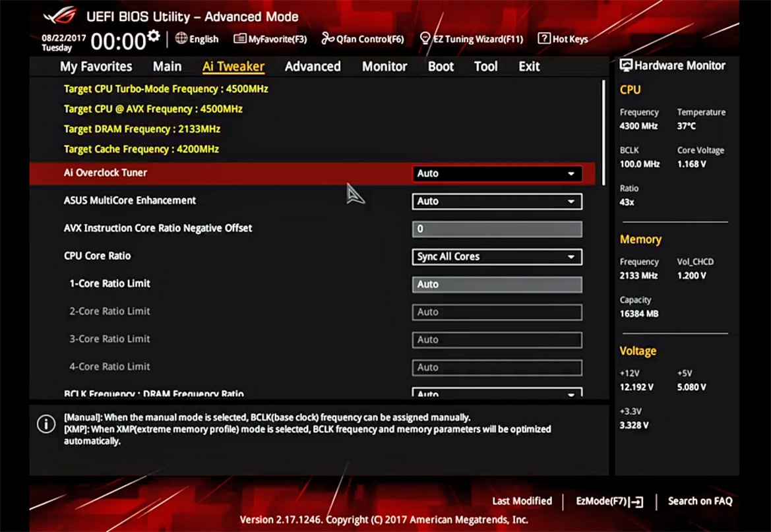Screen dimensions: 771x532
Task: Click the Memory heading in Hardware Monitor
Action: pos(640,239)
